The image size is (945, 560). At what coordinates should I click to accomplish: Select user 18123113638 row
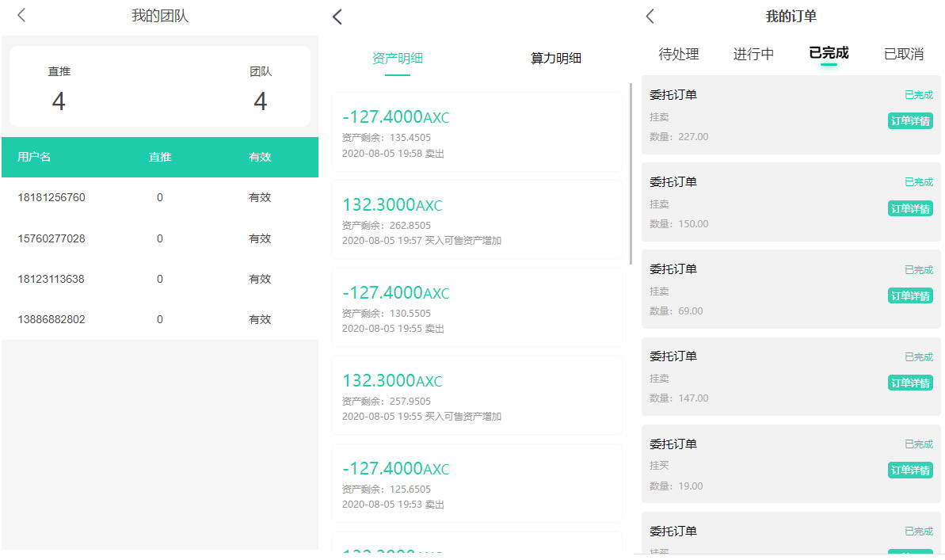tap(160, 279)
